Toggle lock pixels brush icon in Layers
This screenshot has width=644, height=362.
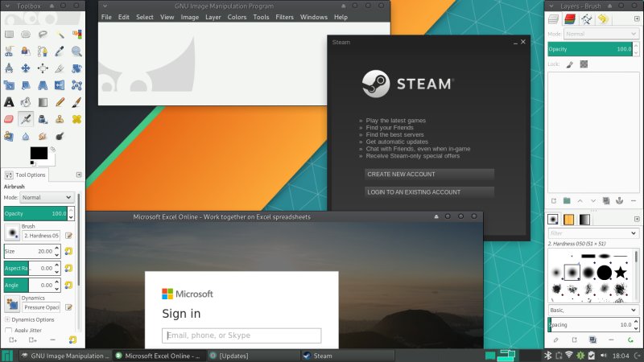point(570,64)
